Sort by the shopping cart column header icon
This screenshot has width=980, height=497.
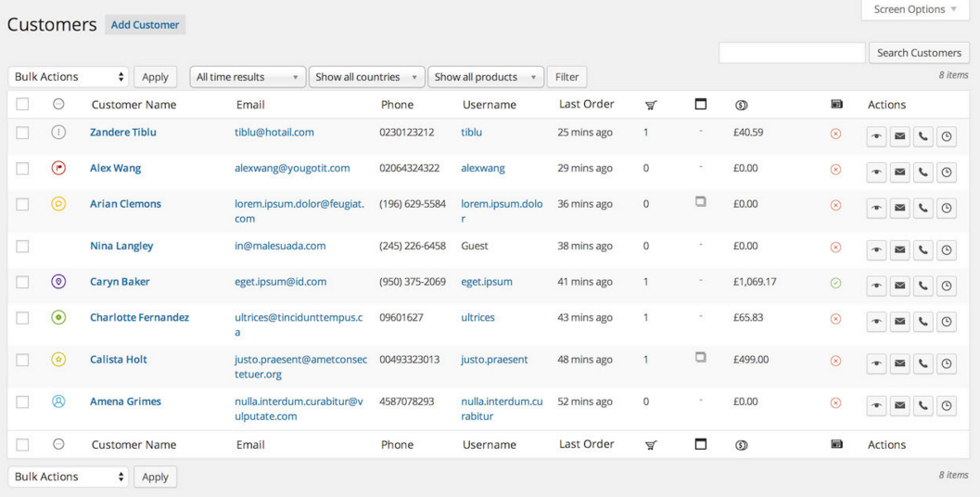pyautogui.click(x=651, y=105)
